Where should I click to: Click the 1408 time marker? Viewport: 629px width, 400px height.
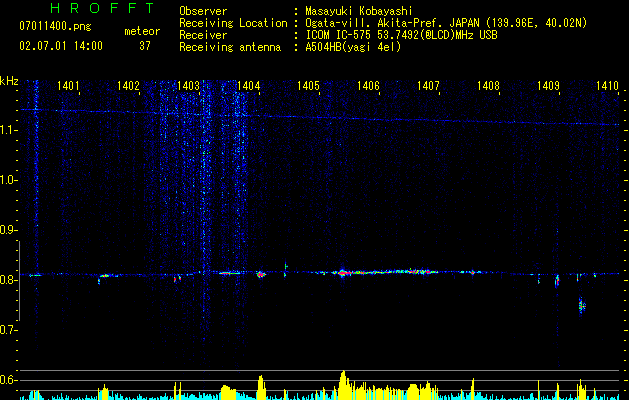point(488,85)
